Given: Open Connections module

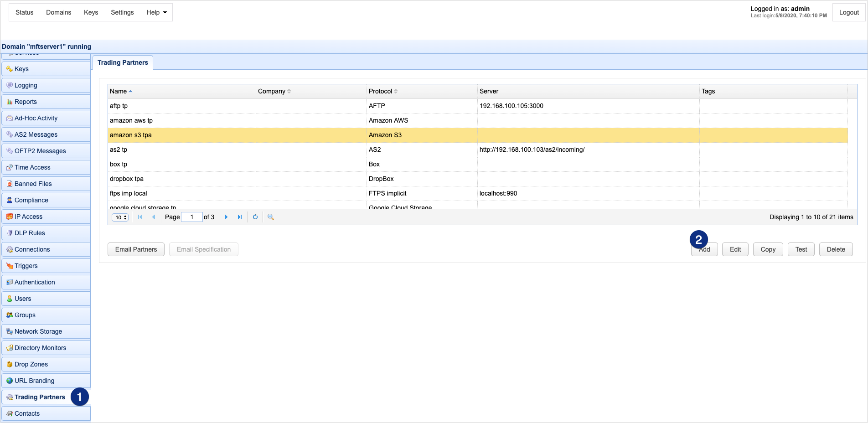Looking at the screenshot, I should (46, 249).
